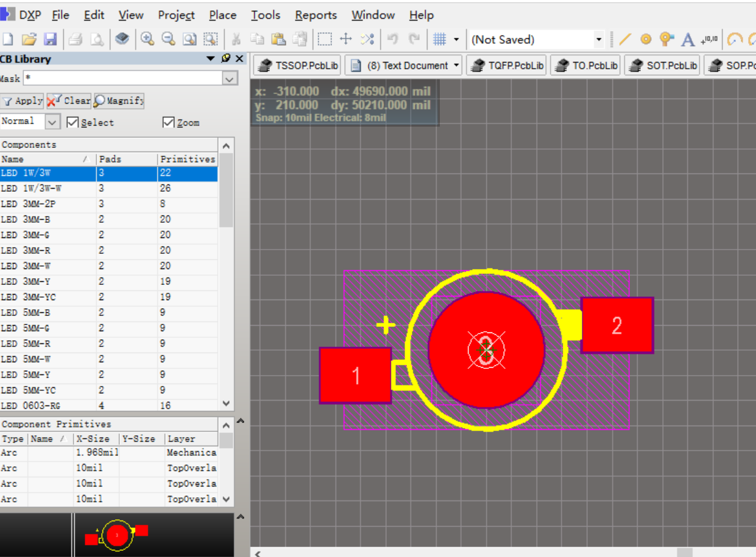Click the Paste clipboard icon

coord(278,40)
